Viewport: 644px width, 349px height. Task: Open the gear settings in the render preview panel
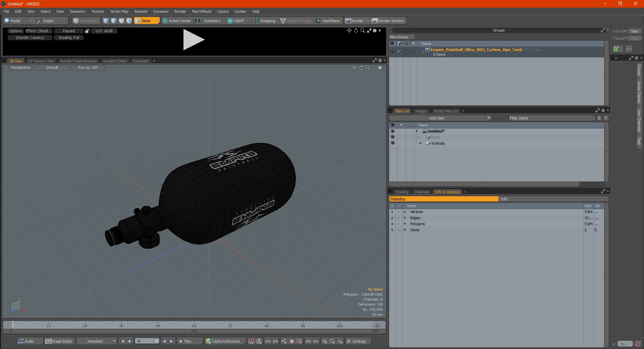[375, 31]
